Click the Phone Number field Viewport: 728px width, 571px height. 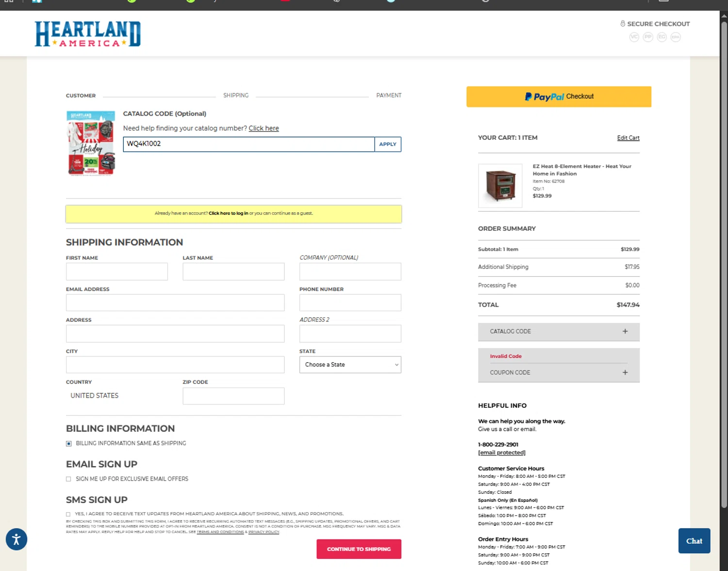click(x=350, y=302)
